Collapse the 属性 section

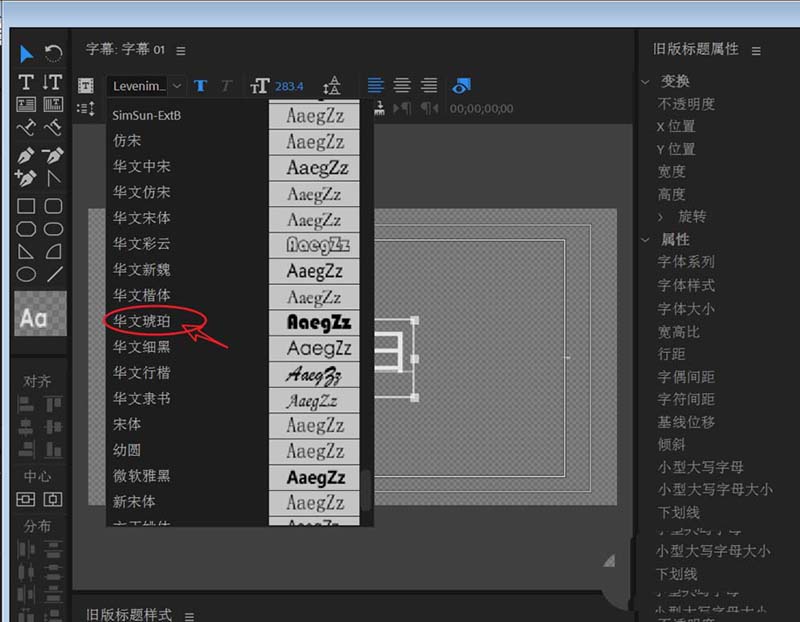pos(645,239)
